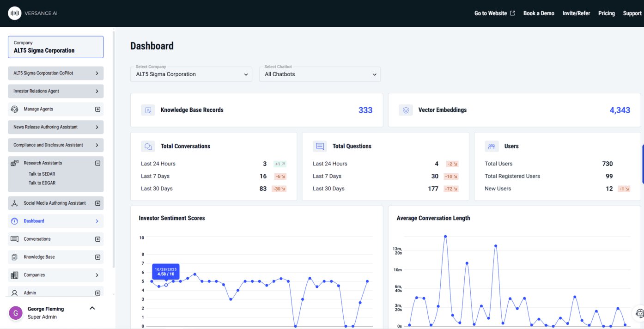Open the Companies building icon
Image resolution: width=644 pixels, height=329 pixels.
click(x=14, y=274)
